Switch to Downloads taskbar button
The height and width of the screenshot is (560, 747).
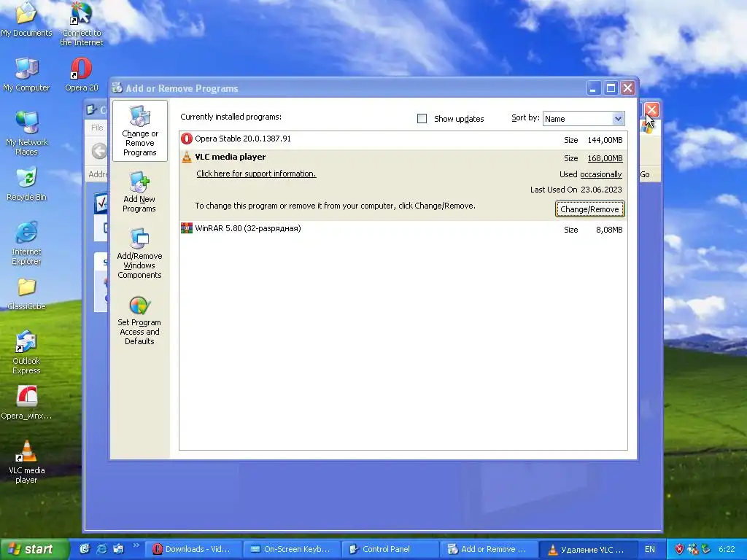pos(193,549)
